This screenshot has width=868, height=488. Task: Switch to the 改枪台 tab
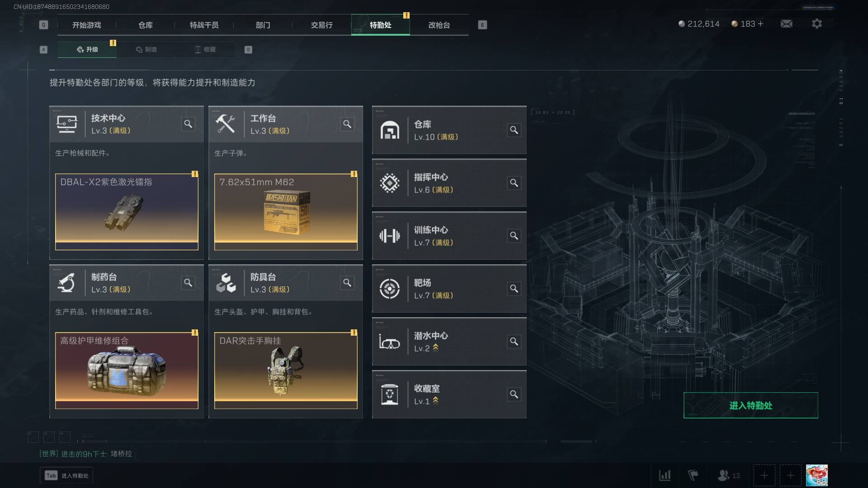(439, 25)
